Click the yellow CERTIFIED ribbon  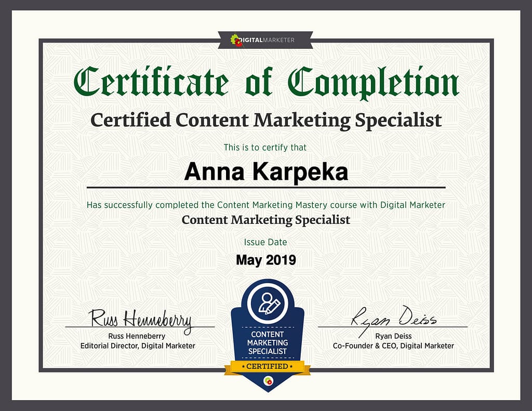[267, 367]
